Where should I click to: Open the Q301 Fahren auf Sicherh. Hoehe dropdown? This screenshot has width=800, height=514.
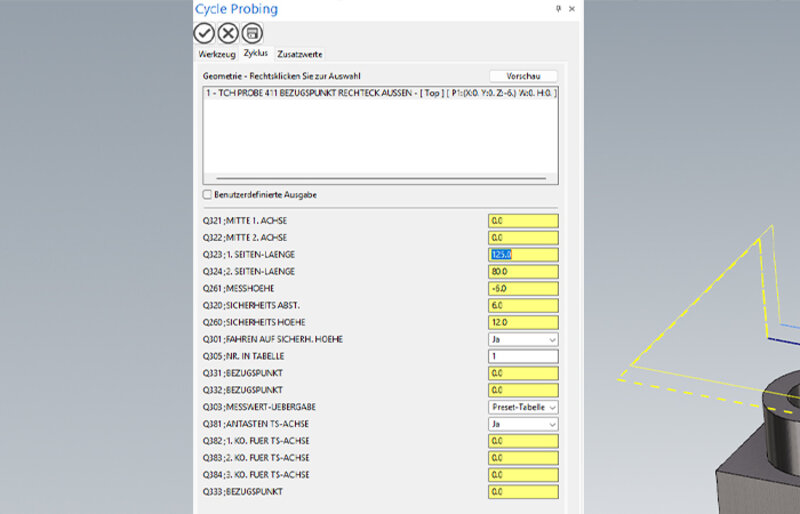(523, 339)
